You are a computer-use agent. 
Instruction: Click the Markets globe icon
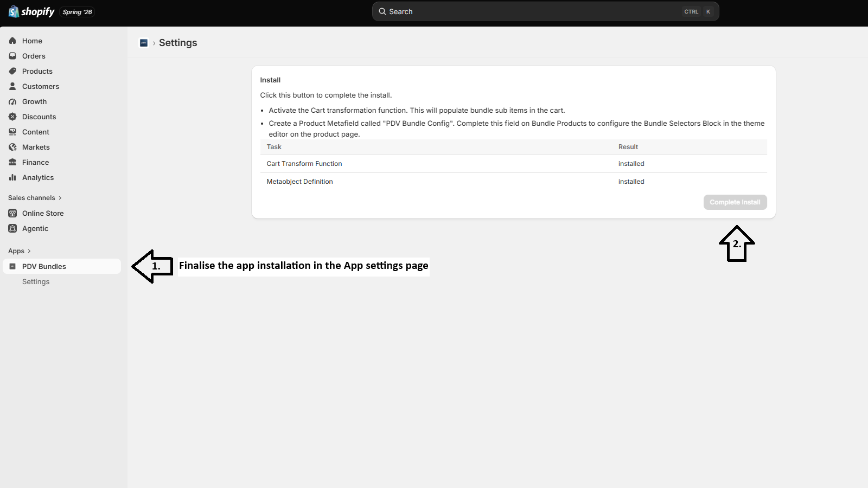point(12,147)
